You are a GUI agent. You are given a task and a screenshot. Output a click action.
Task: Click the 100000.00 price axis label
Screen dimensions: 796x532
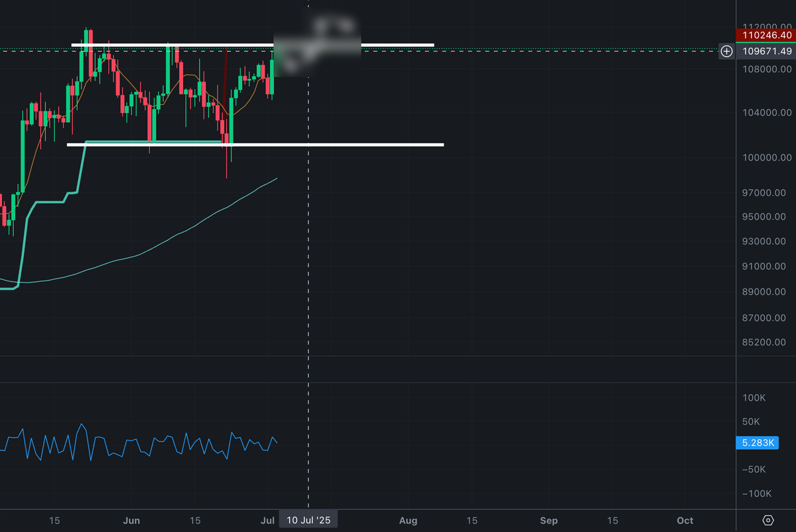pyautogui.click(x=767, y=157)
